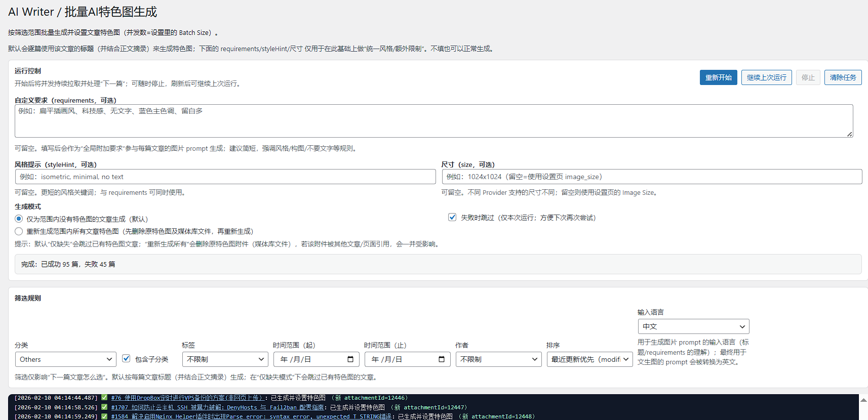
Task: Open the end date calendar picker icon
Action: [x=441, y=359]
